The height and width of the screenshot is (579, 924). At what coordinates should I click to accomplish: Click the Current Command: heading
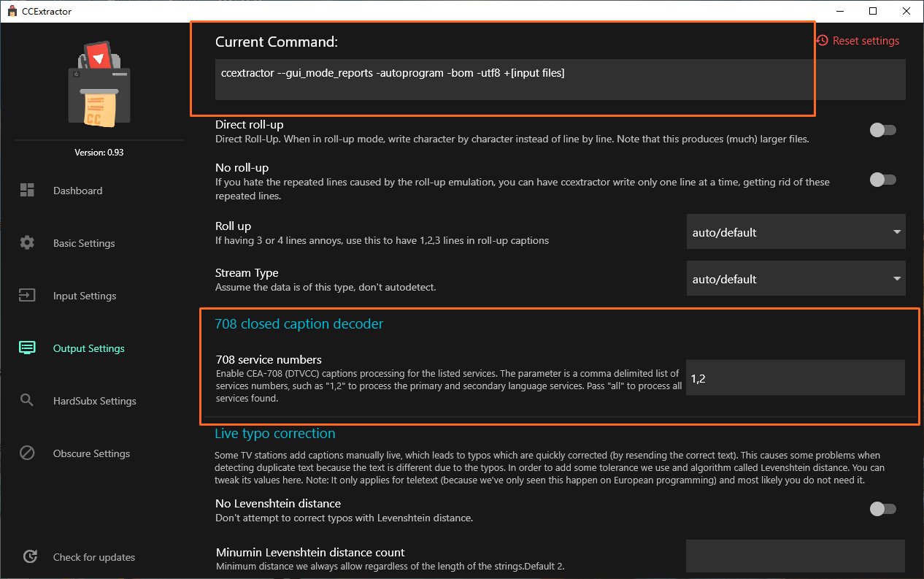point(277,42)
